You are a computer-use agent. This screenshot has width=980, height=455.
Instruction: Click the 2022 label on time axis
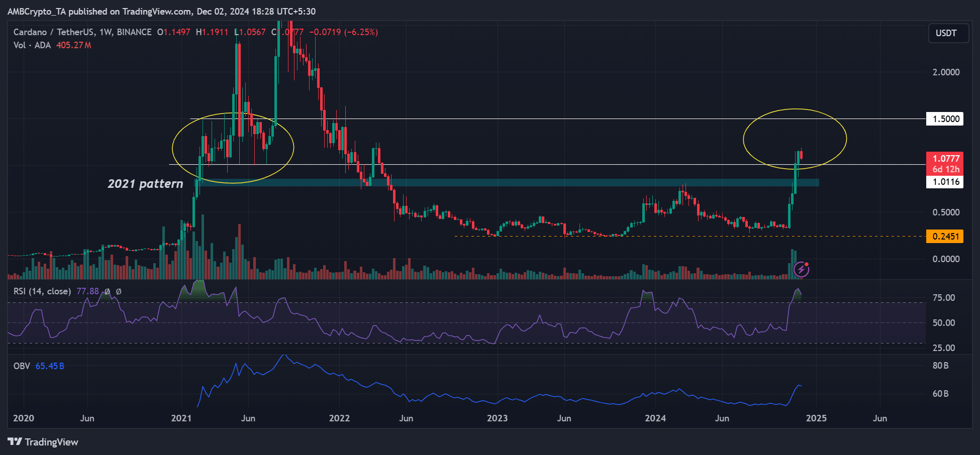[x=339, y=418]
